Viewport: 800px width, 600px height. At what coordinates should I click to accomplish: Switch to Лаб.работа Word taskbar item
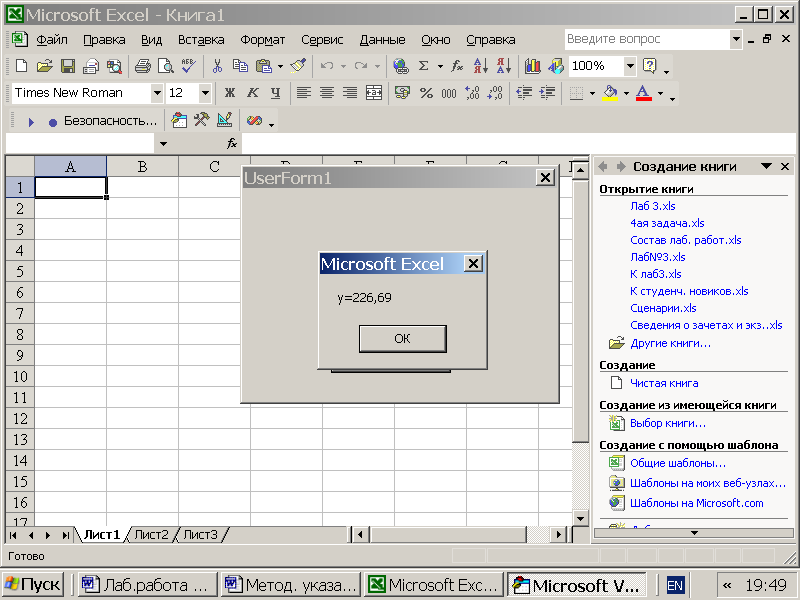coord(147,585)
